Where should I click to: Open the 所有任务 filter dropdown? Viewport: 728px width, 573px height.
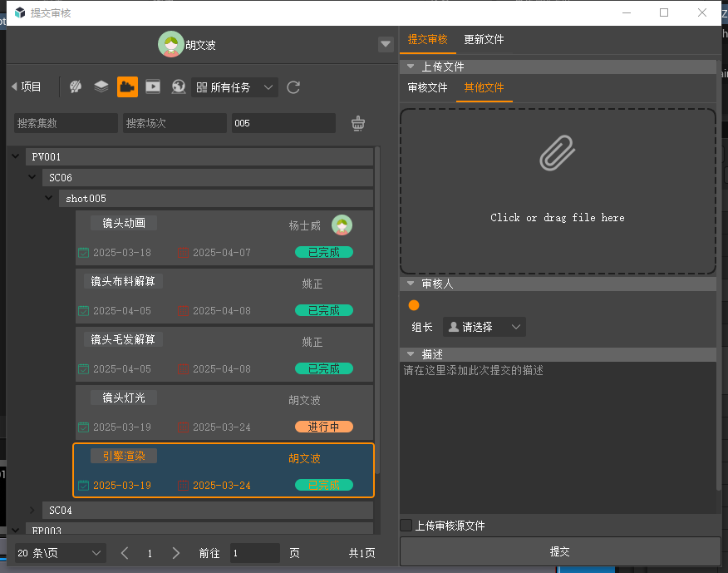[x=235, y=87]
